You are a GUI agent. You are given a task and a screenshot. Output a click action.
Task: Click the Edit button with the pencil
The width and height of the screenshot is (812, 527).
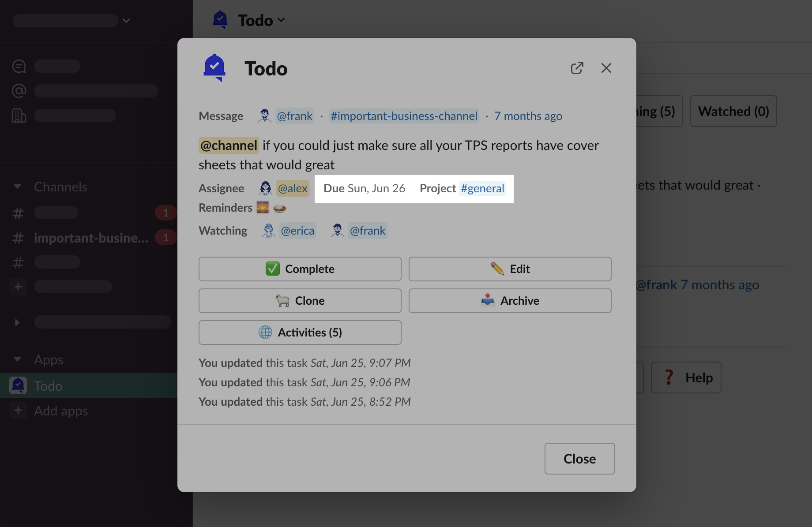click(510, 269)
